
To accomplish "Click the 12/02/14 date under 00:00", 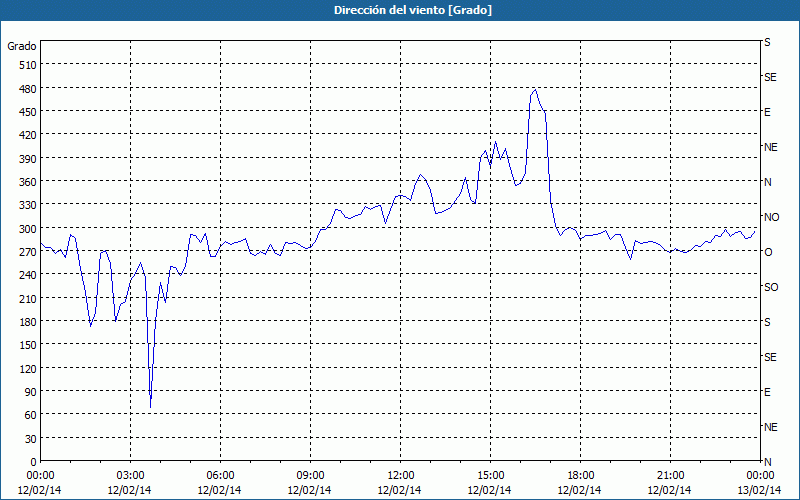I will point(39,490).
